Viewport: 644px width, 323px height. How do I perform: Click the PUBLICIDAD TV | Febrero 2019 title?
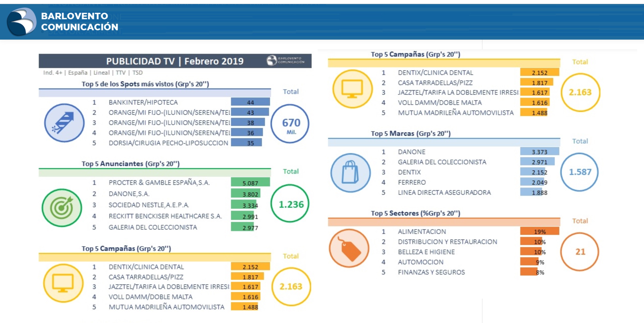175,61
